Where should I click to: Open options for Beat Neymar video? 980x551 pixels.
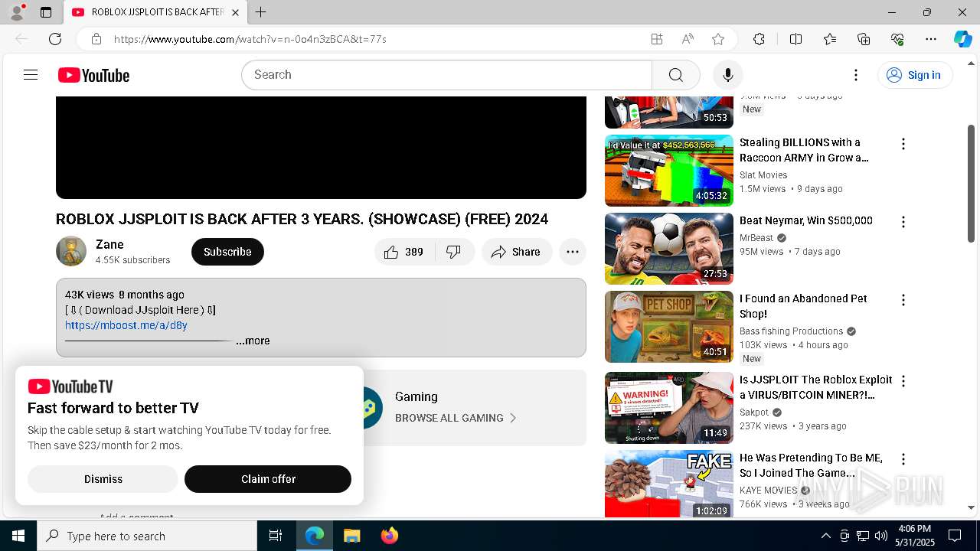[903, 222]
